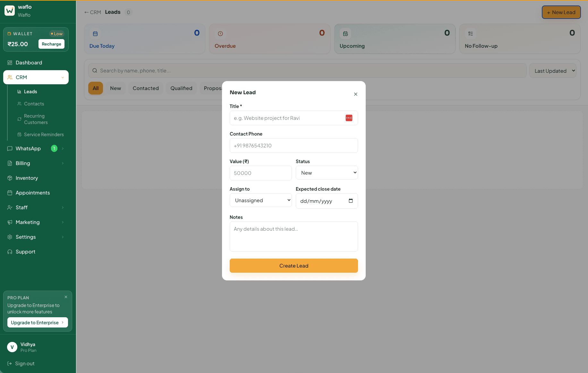The width and height of the screenshot is (588, 373).
Task: Open the Status dropdown
Action: click(327, 173)
